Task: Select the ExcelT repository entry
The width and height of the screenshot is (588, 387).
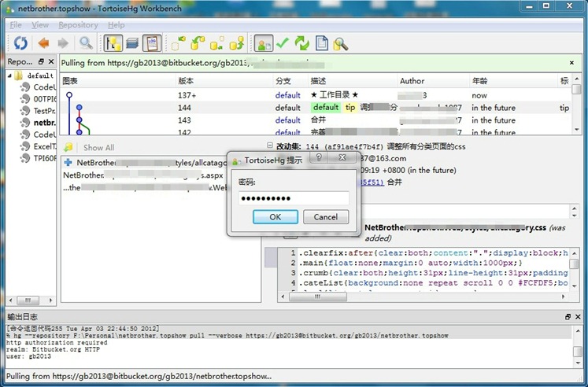Action: coord(38,146)
